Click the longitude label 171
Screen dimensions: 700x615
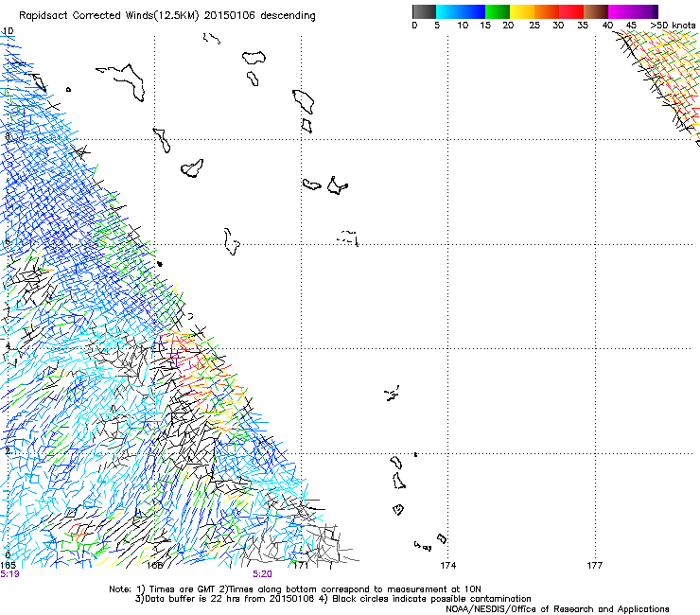302,566
